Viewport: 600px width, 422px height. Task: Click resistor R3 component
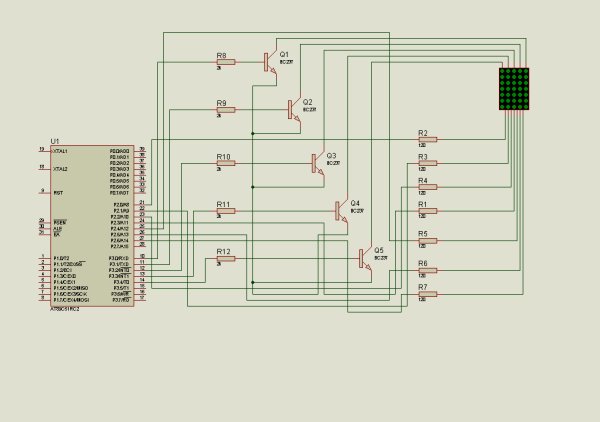[428, 163]
